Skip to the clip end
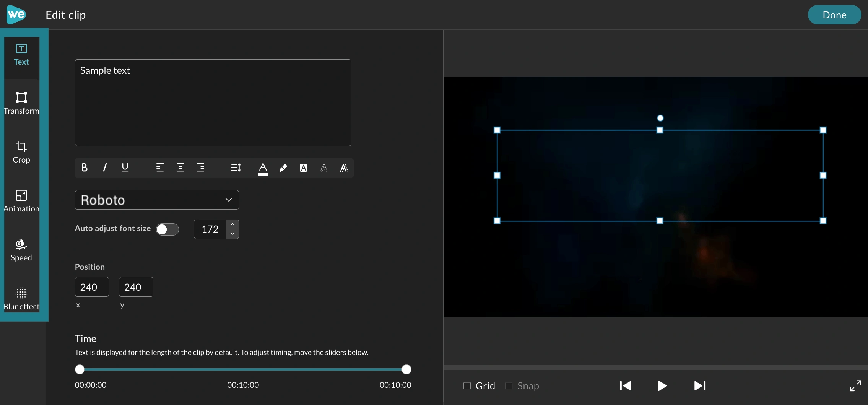This screenshot has width=868, height=405. [x=700, y=385]
